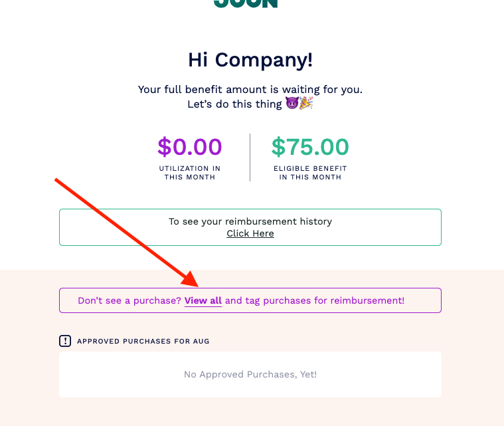Click the exclamation icon beside Approved Purchases
The height and width of the screenshot is (426, 504).
[65, 341]
